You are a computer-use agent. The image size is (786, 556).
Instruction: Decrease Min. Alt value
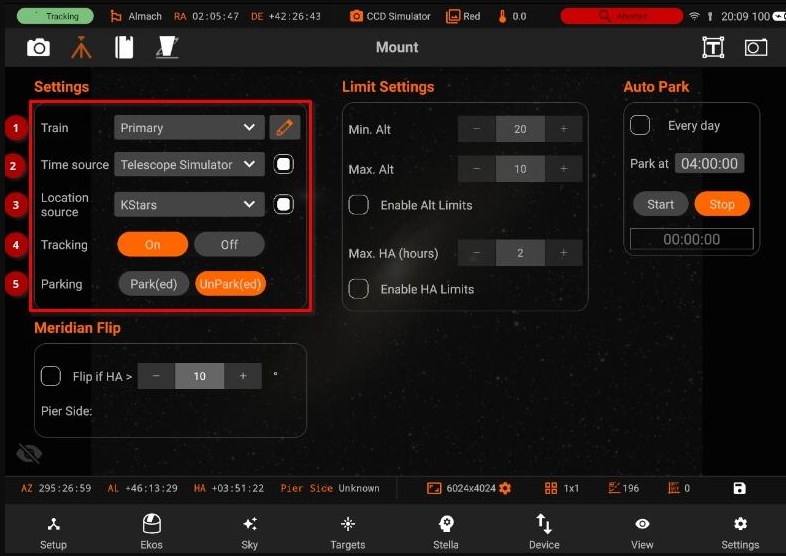pyautogui.click(x=476, y=129)
